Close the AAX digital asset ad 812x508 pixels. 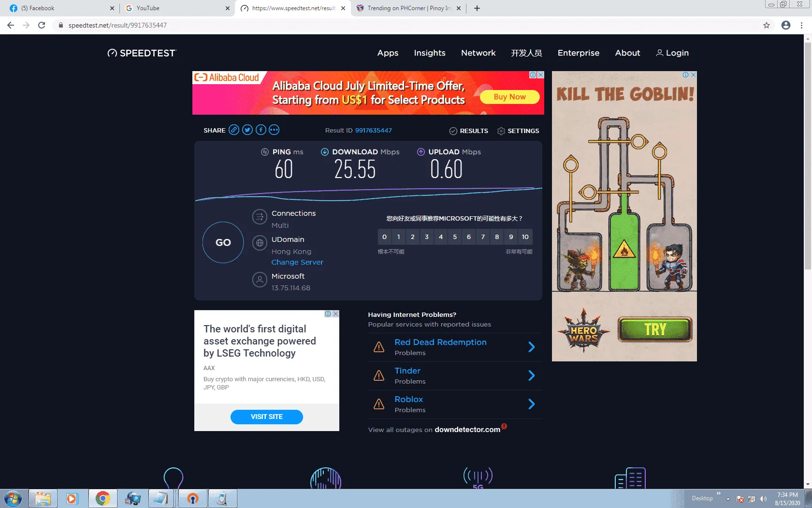(336, 314)
